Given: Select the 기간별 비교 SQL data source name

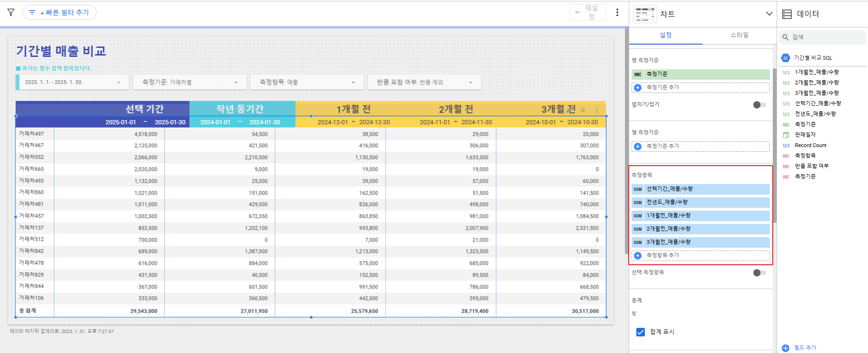Looking at the screenshot, I should coord(813,58).
